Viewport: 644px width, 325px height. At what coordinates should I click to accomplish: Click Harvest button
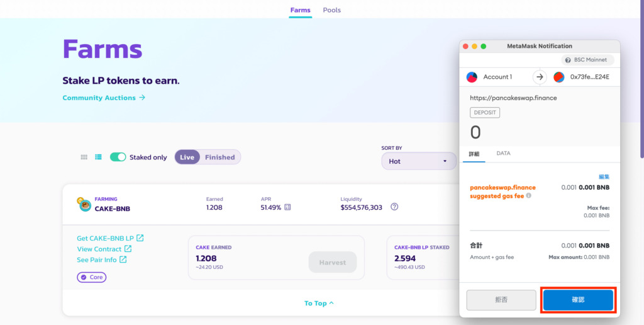point(333,262)
